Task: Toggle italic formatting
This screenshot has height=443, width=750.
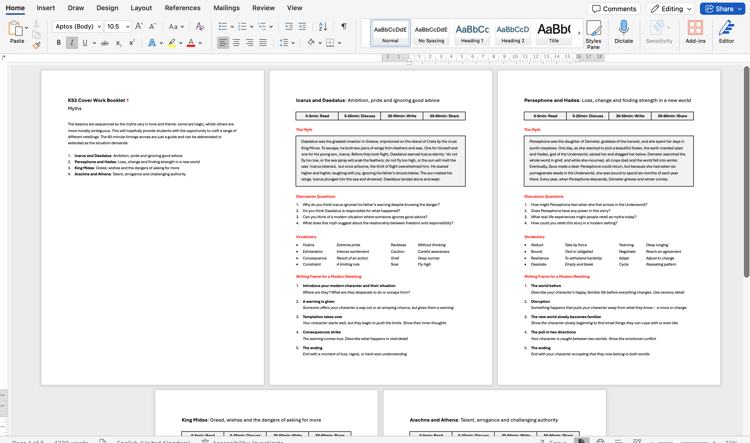Action: (72, 43)
